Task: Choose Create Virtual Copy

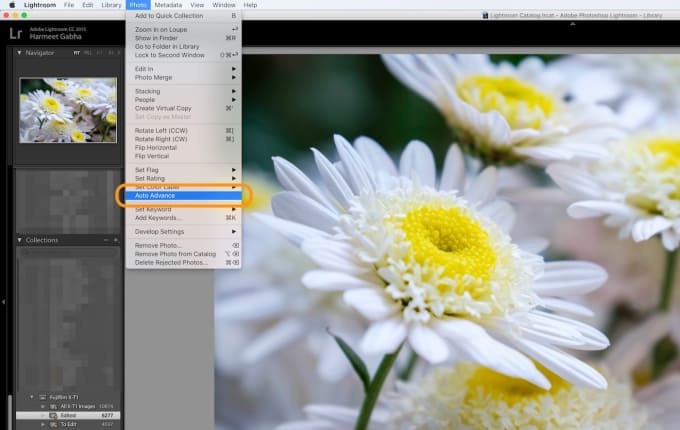Action: coord(183,108)
